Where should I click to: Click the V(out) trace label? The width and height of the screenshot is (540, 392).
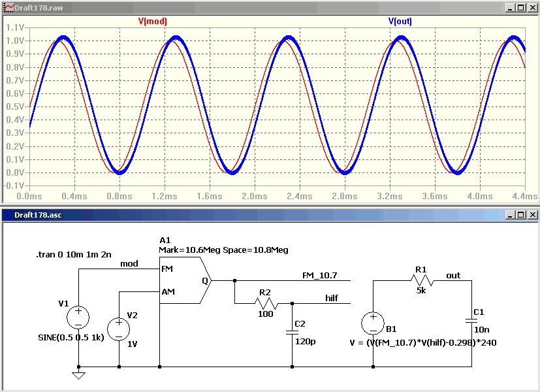pos(400,22)
